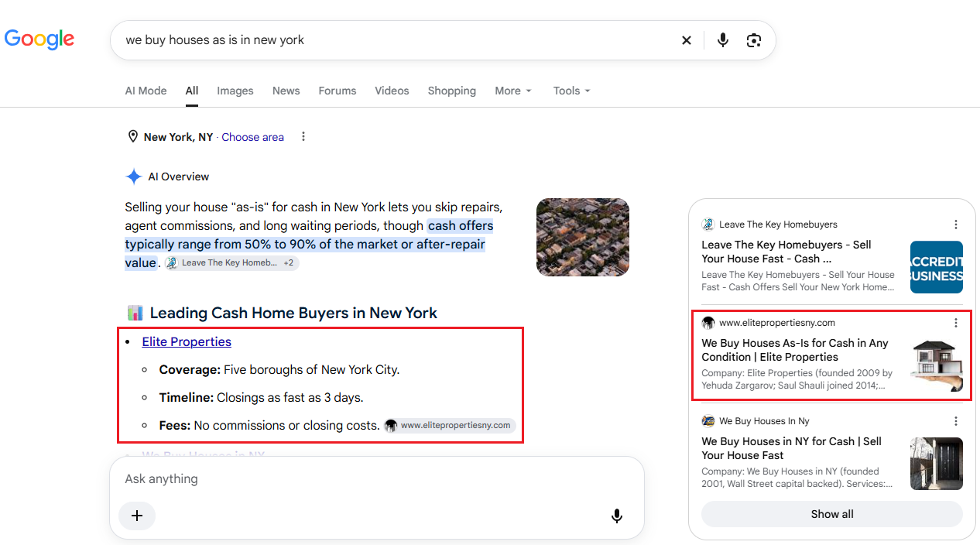
Task: Open the location options three-dot menu
Action: pyautogui.click(x=303, y=137)
